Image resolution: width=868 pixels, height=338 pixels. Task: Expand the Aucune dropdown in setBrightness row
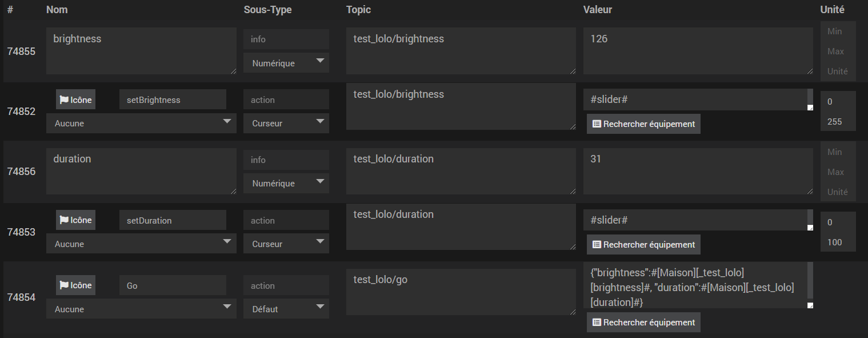pyautogui.click(x=141, y=123)
